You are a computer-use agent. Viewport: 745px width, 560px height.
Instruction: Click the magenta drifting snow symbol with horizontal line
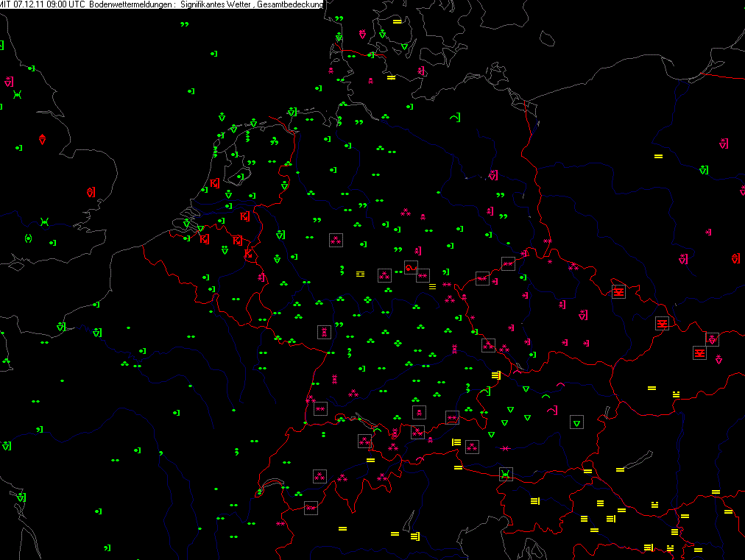coord(505,448)
